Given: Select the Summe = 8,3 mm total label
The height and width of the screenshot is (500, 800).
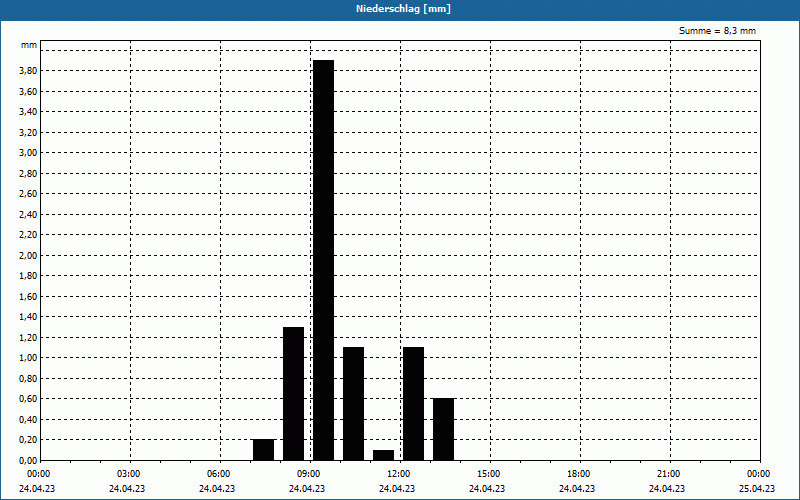Looking at the screenshot, I should 717,31.
